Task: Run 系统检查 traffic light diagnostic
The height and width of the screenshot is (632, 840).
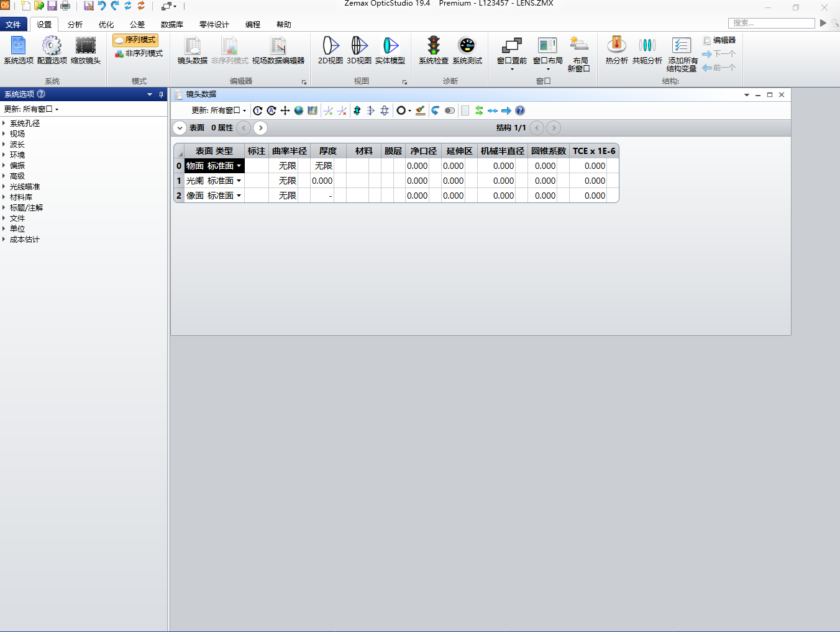Action: [433, 50]
